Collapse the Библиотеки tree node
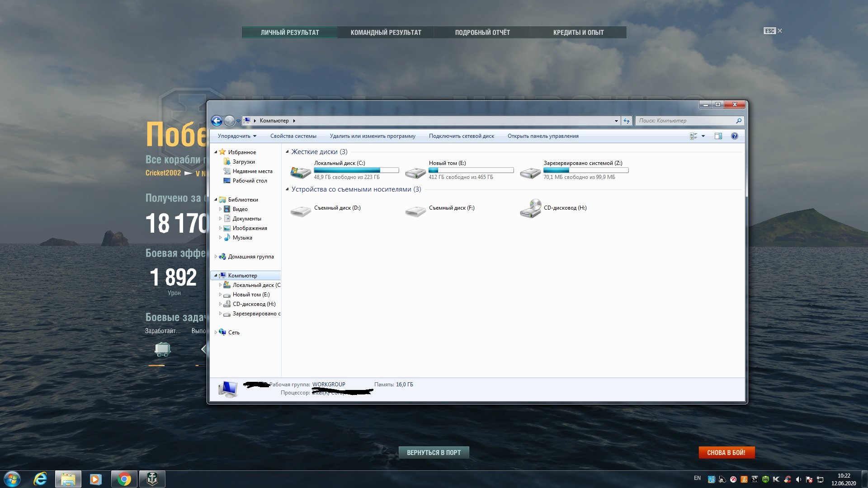This screenshot has width=868, height=488. point(216,200)
